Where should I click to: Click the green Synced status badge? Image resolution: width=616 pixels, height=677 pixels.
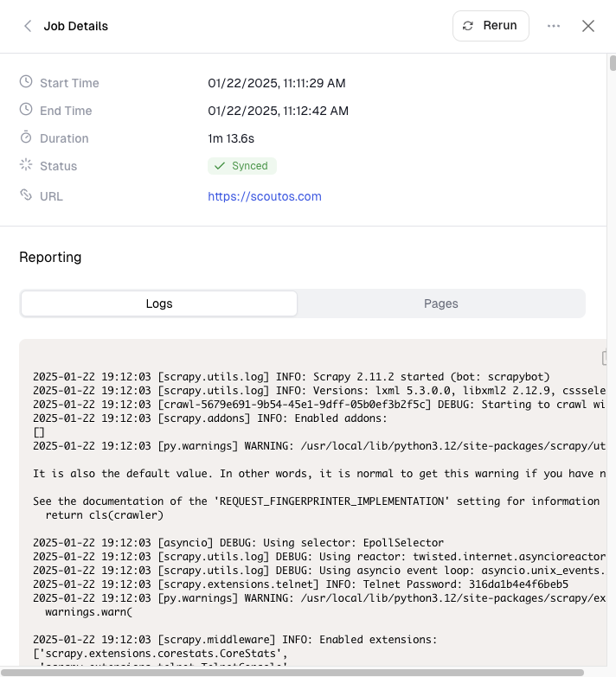pos(241,166)
